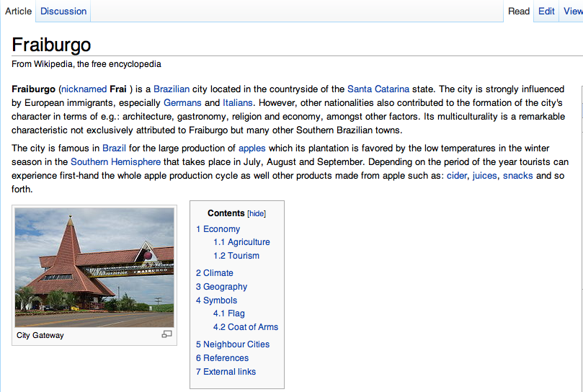
Task: Jump to 2 Climate section
Action: click(x=215, y=273)
